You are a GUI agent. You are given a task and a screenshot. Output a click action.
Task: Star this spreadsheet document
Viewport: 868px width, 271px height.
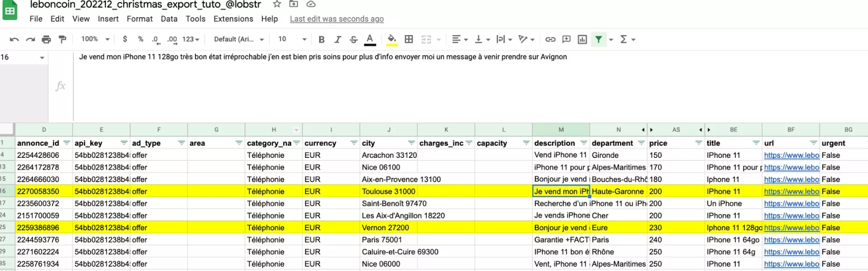coord(277,4)
